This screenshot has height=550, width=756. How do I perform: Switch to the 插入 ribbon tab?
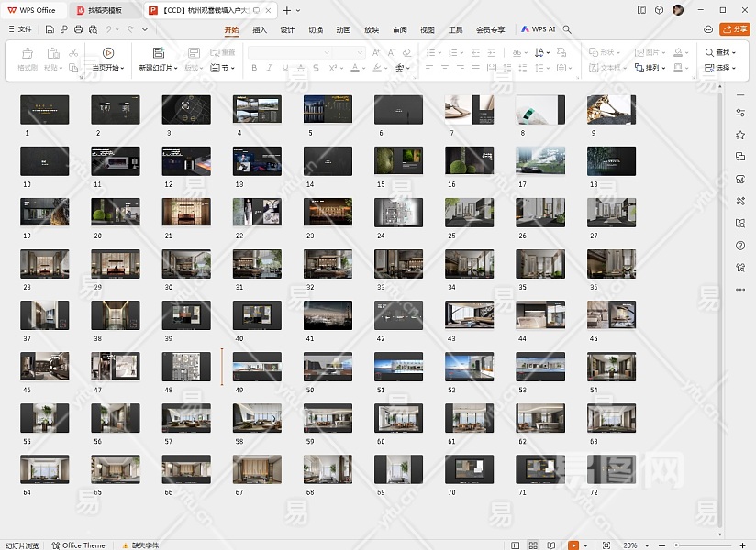pyautogui.click(x=260, y=29)
